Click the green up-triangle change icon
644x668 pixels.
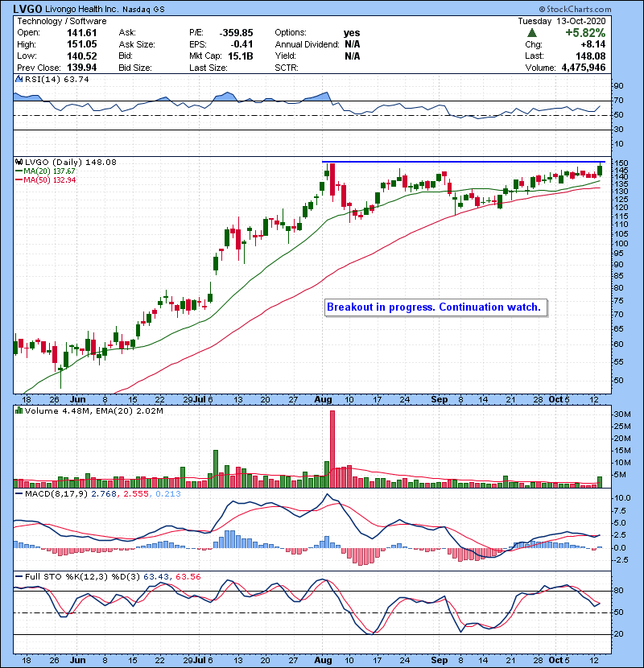(531, 32)
